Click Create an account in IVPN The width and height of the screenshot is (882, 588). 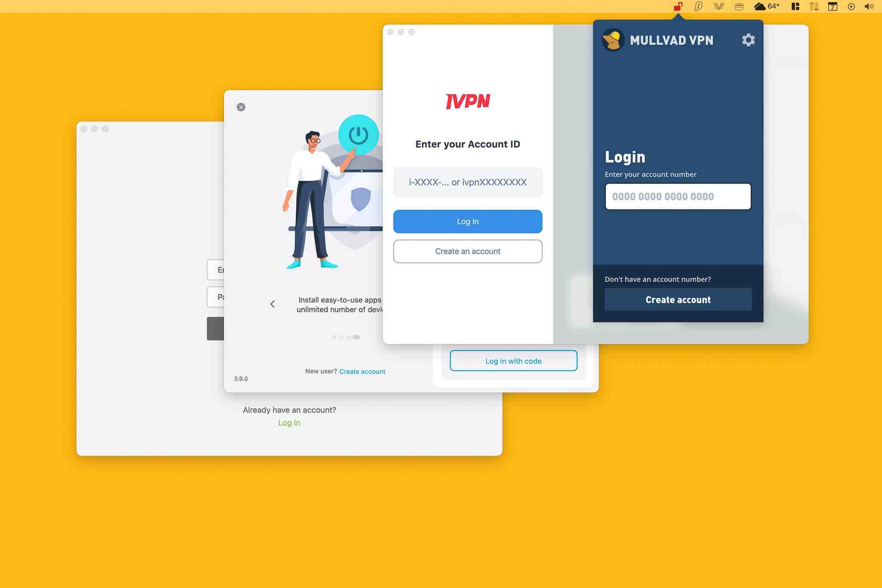click(x=468, y=251)
